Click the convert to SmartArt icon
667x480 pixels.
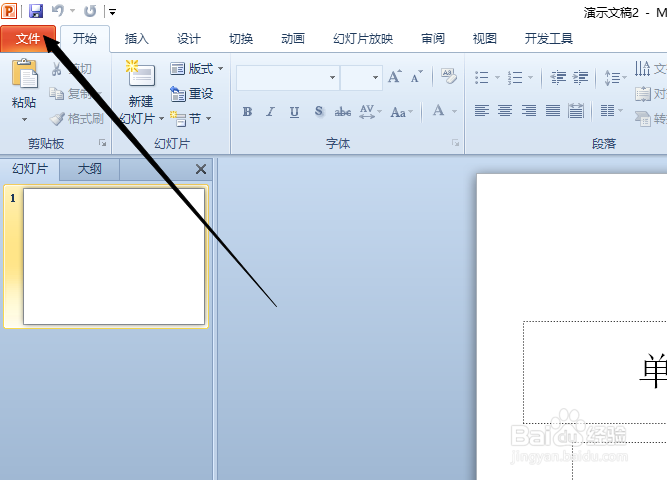click(643, 119)
